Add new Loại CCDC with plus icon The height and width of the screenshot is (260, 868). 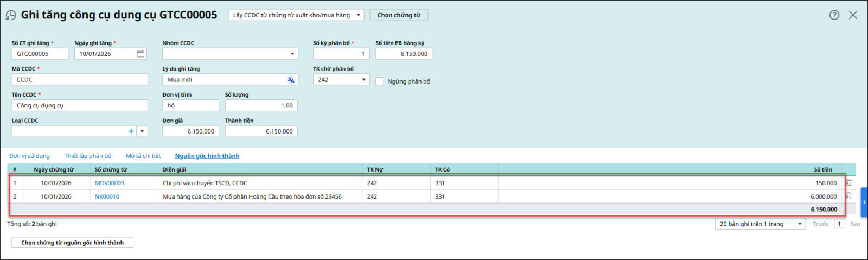[131, 131]
